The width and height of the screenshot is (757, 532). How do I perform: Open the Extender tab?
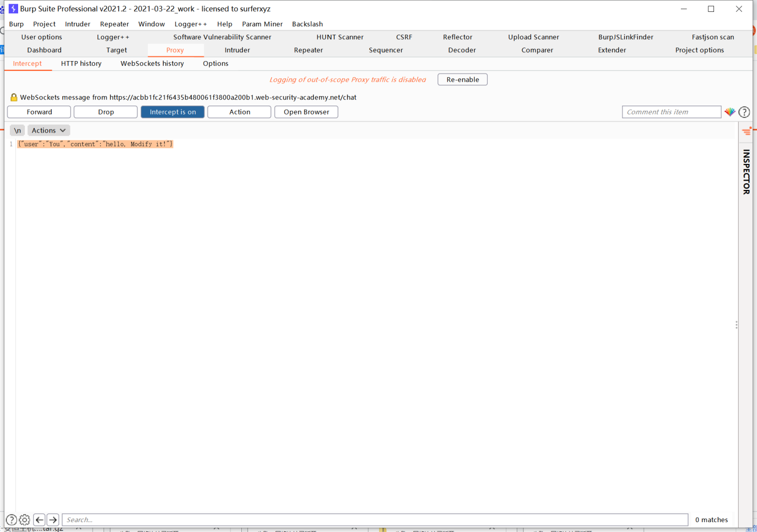(x=612, y=50)
